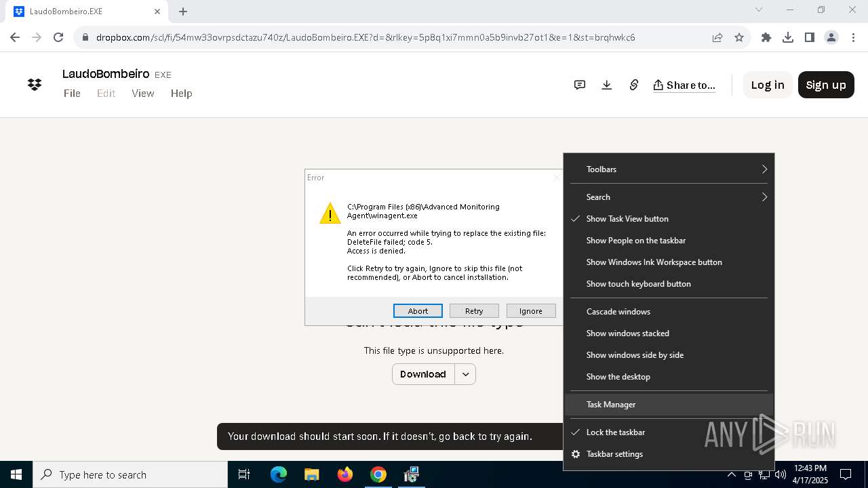Open Chrome three-dot menu
The image size is (868, 488).
pos(853,37)
